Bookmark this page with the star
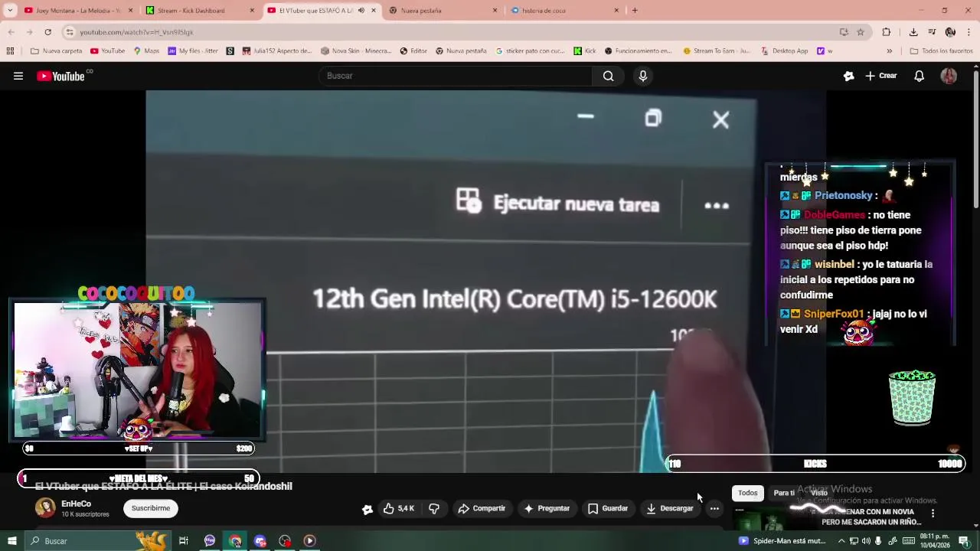Viewport: 980px width, 551px height. point(861,32)
